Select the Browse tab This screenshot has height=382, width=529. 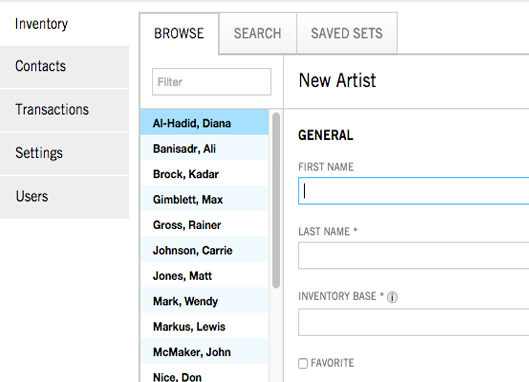[179, 33]
